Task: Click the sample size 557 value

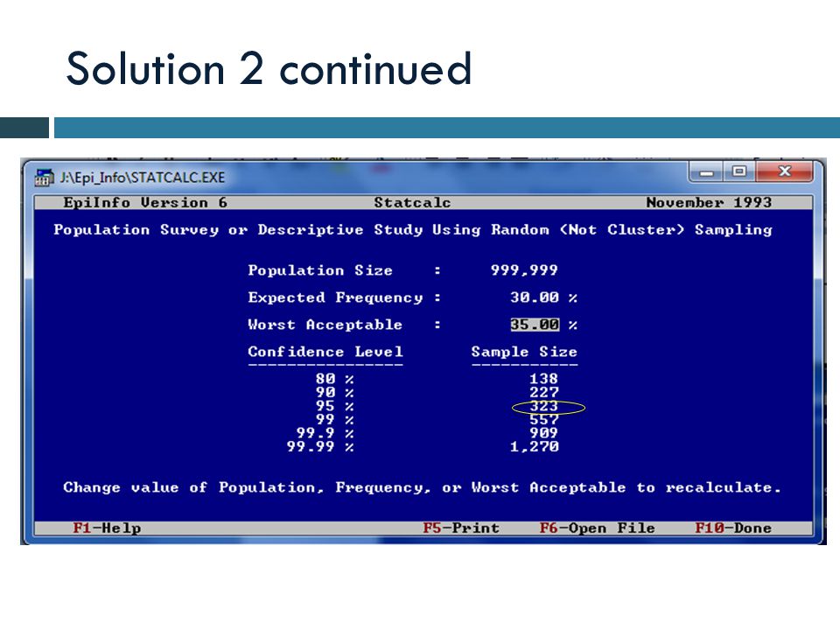Action: coord(543,419)
